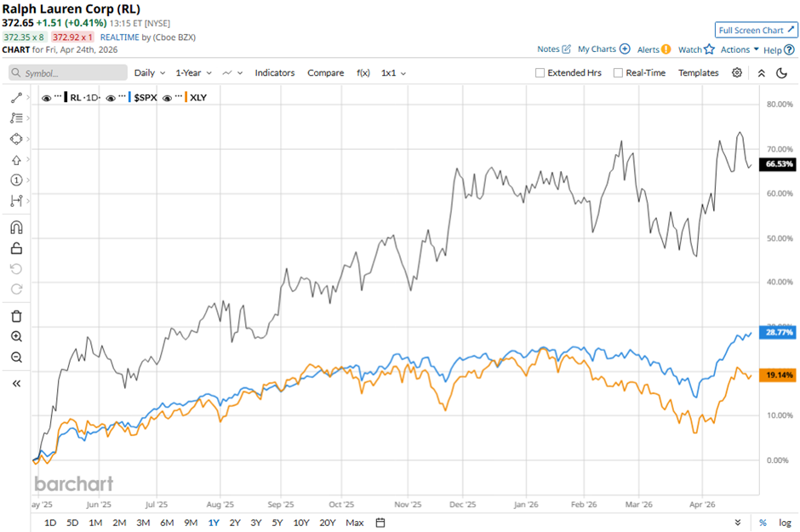Open the chart type line dropdown
The width and height of the screenshot is (800, 532).
pos(232,73)
